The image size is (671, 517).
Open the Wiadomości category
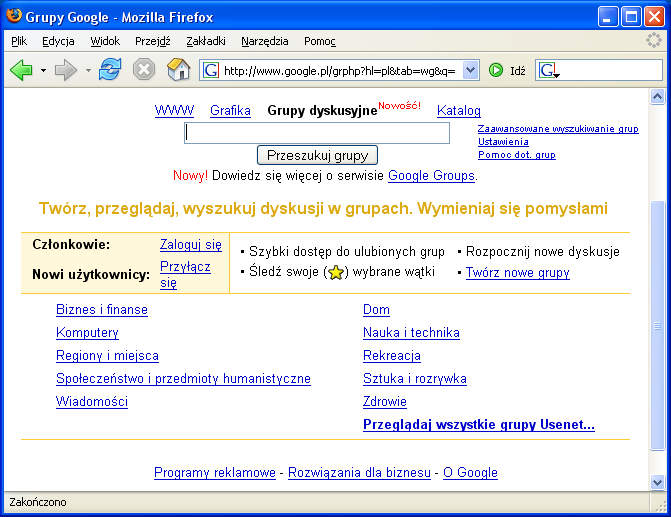pyautogui.click(x=92, y=401)
